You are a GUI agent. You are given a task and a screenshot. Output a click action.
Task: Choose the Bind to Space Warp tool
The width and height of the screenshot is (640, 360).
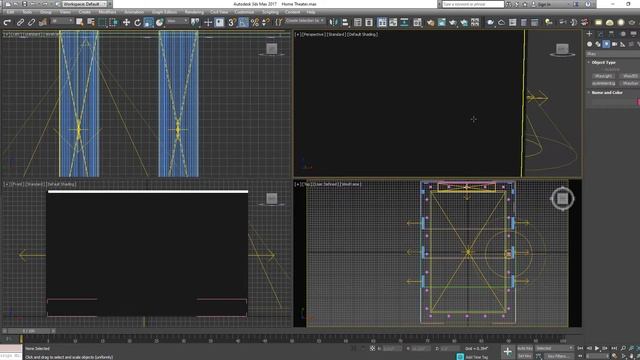42,22
